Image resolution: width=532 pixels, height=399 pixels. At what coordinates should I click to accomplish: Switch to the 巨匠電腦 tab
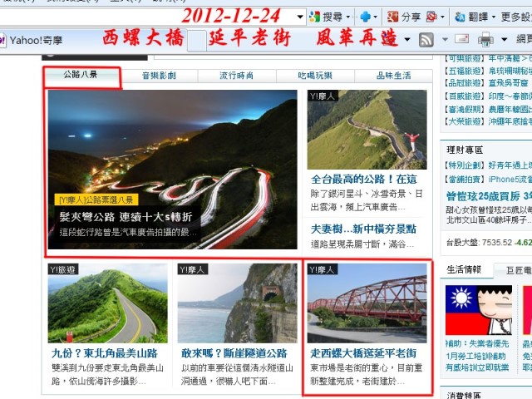click(518, 270)
